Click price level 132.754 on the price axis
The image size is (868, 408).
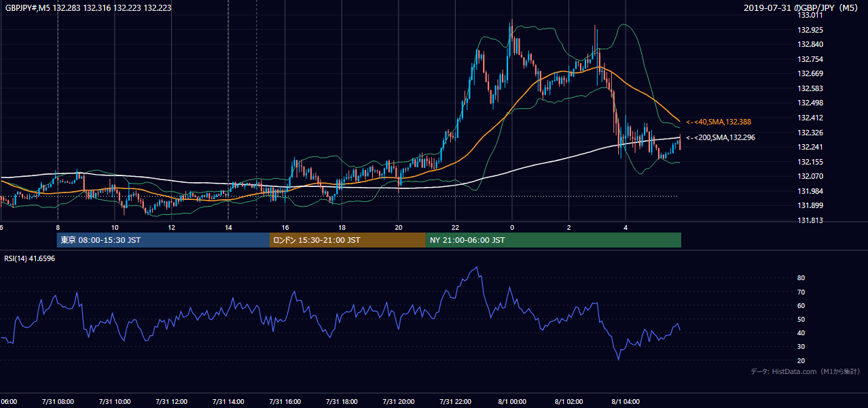[x=811, y=59]
